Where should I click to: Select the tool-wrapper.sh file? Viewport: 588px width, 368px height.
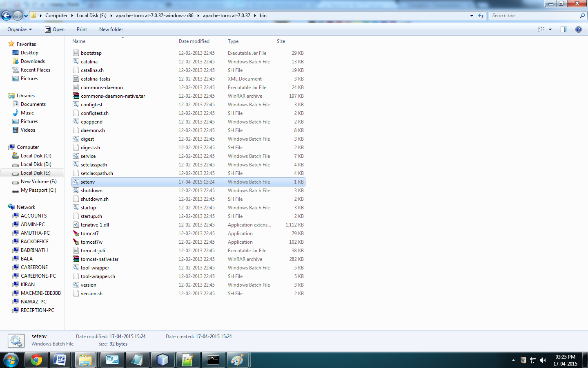pyautogui.click(x=98, y=276)
